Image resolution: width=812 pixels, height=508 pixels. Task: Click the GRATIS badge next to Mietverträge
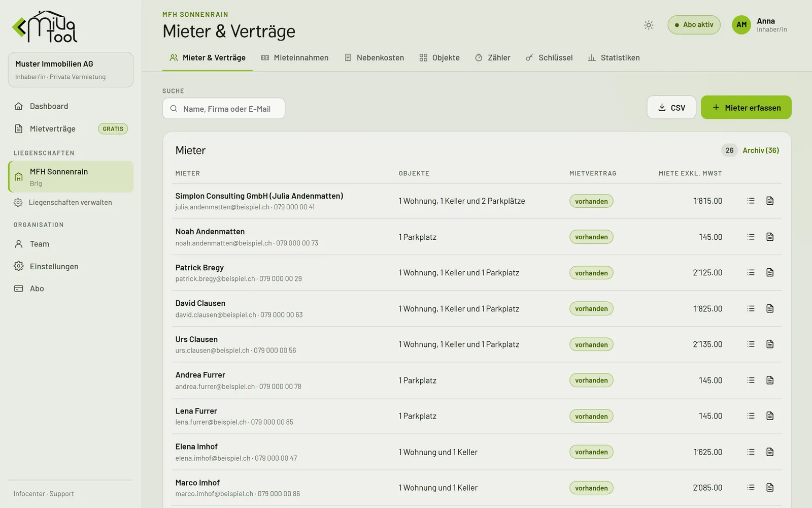113,129
